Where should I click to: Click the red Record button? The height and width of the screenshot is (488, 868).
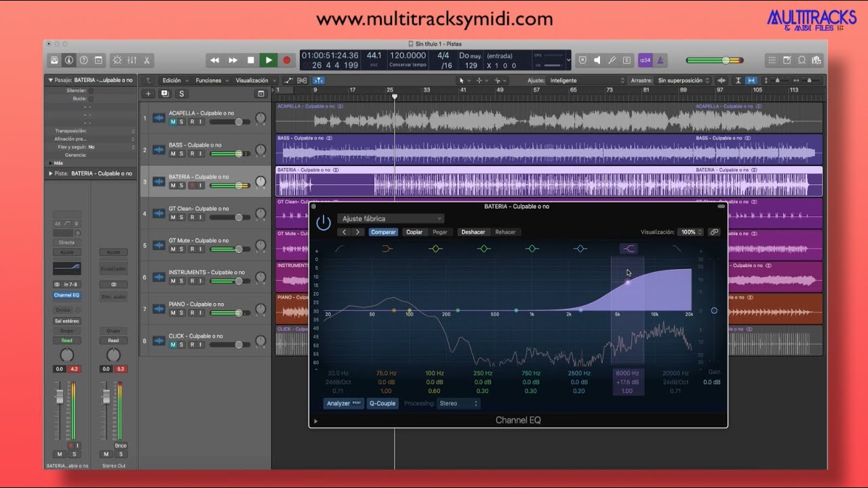286,60
